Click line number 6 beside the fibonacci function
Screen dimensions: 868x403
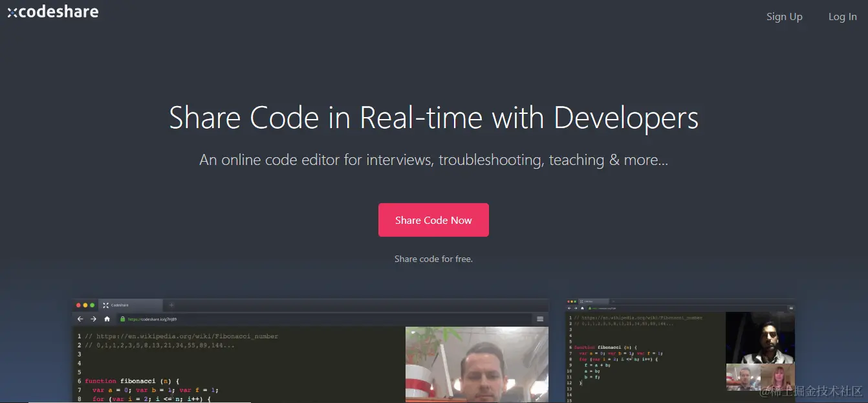[78, 381]
